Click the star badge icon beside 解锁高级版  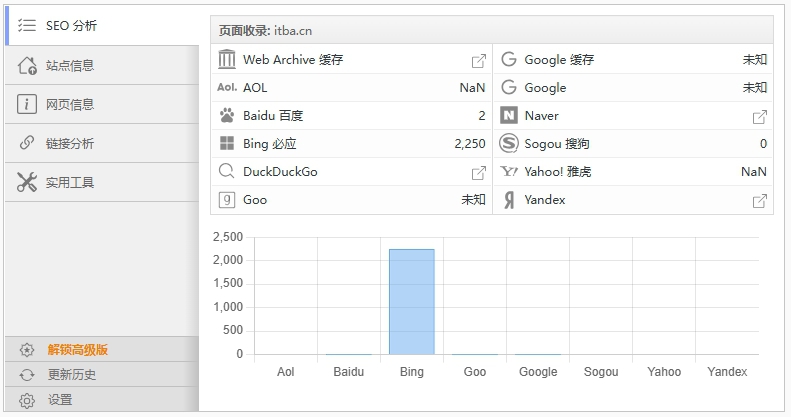tap(27, 350)
